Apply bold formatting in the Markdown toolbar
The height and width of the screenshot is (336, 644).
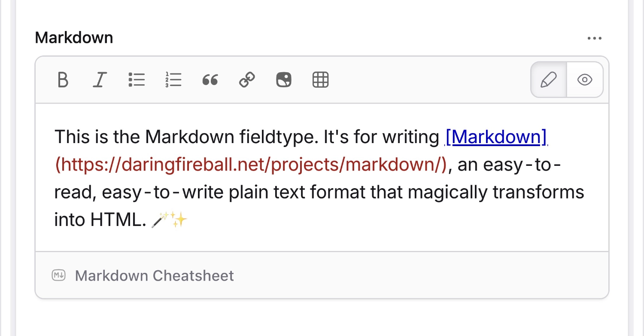point(63,79)
